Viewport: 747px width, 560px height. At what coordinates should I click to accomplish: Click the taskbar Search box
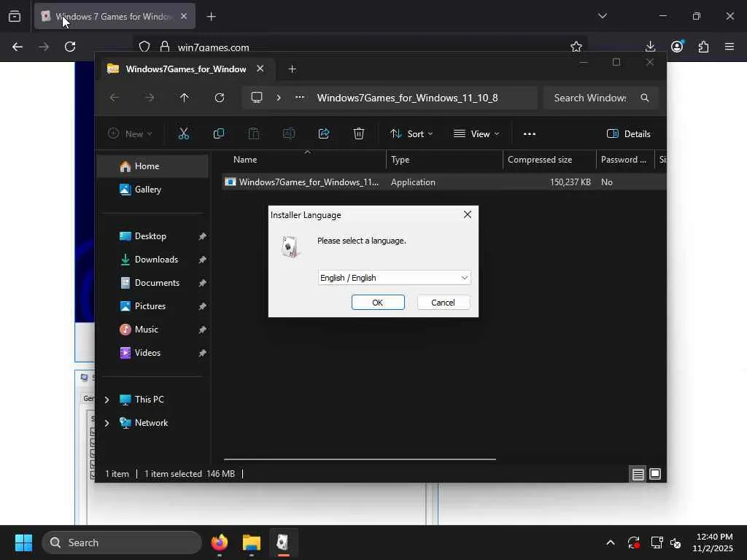click(122, 542)
